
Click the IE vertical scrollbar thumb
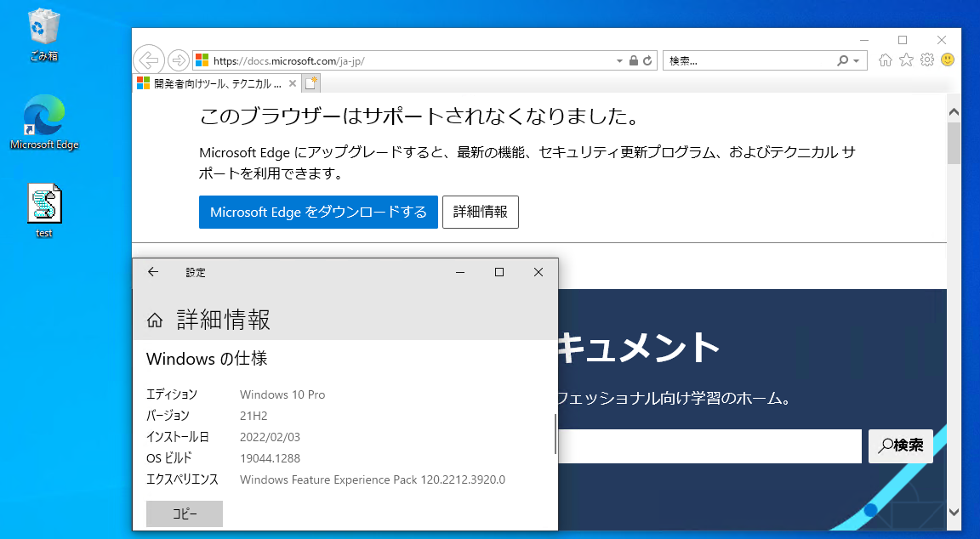pyautogui.click(x=954, y=143)
